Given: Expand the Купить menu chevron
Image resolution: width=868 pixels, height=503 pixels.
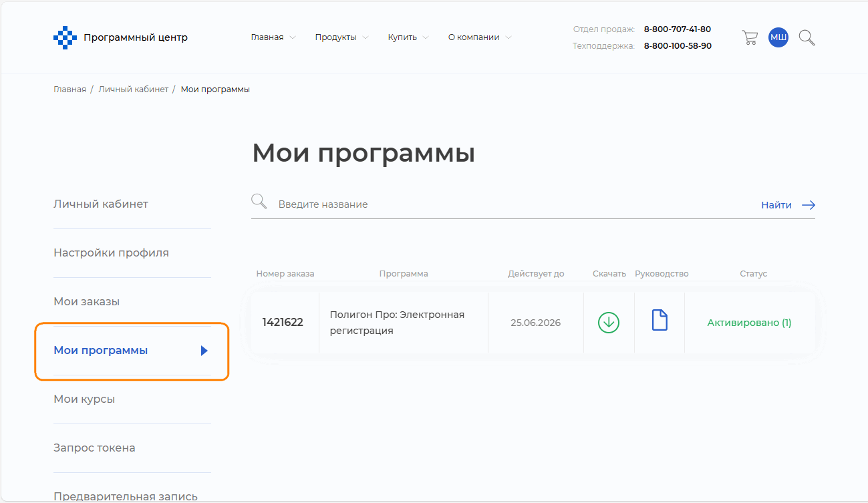Looking at the screenshot, I should tap(426, 37).
